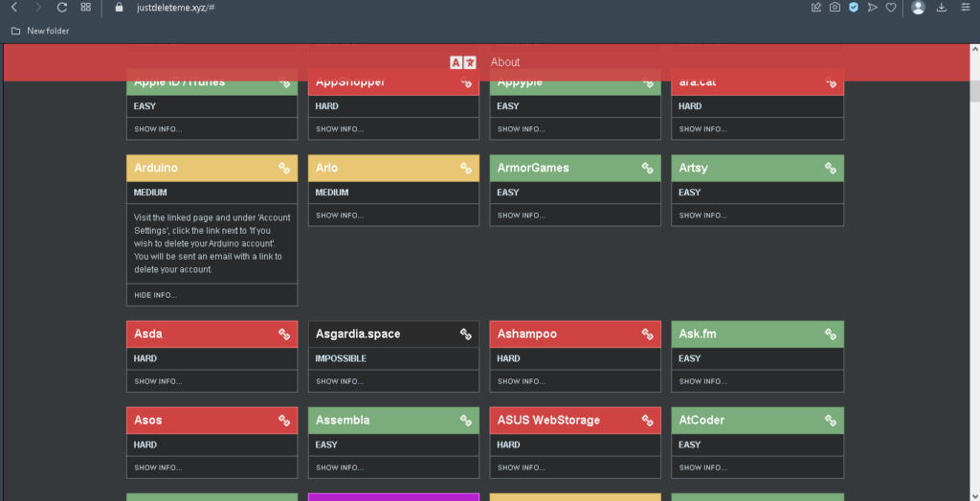The image size is (980, 501).
Task: Click the ArmorGames title link
Action: (533, 169)
